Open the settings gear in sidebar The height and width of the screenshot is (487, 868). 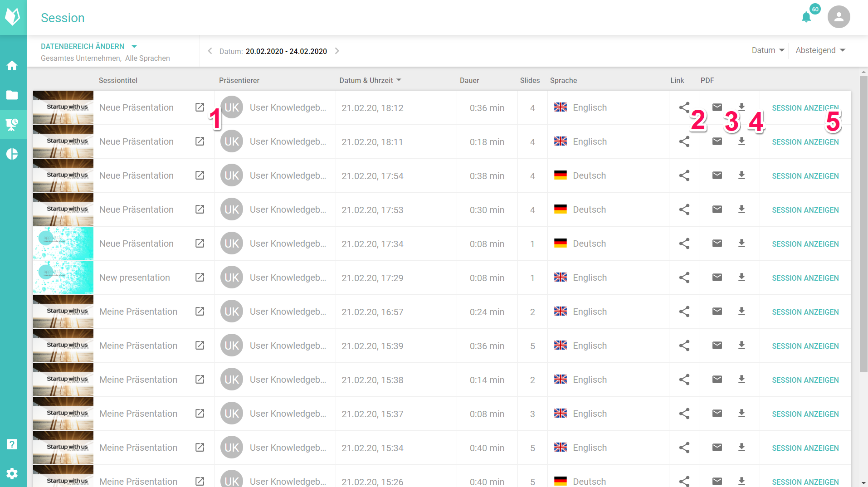tap(12, 473)
